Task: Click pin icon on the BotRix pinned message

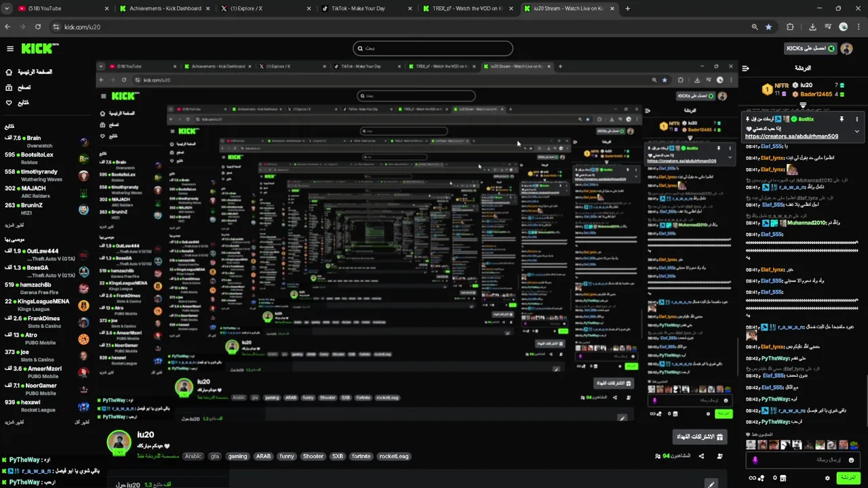Action: (842, 119)
